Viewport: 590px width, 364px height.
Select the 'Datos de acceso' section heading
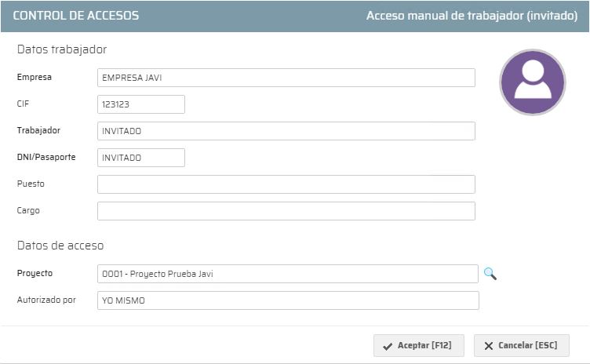[60, 246]
